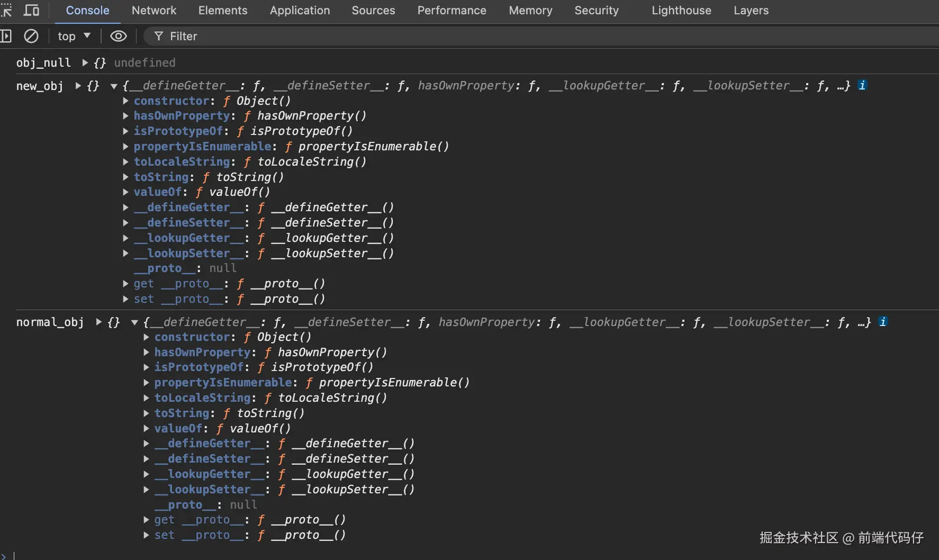
Task: Expand __defineSetter__ under new_obj
Action: (125, 222)
